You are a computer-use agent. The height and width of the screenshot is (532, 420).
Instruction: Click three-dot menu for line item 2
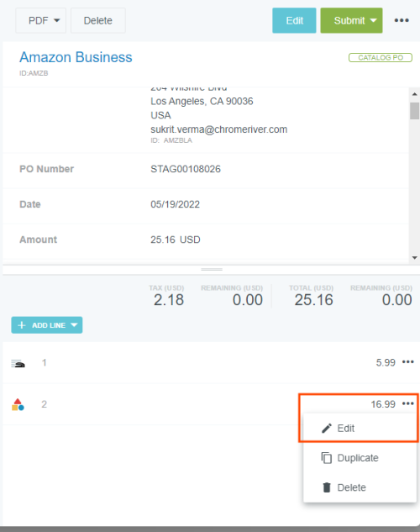coord(407,403)
